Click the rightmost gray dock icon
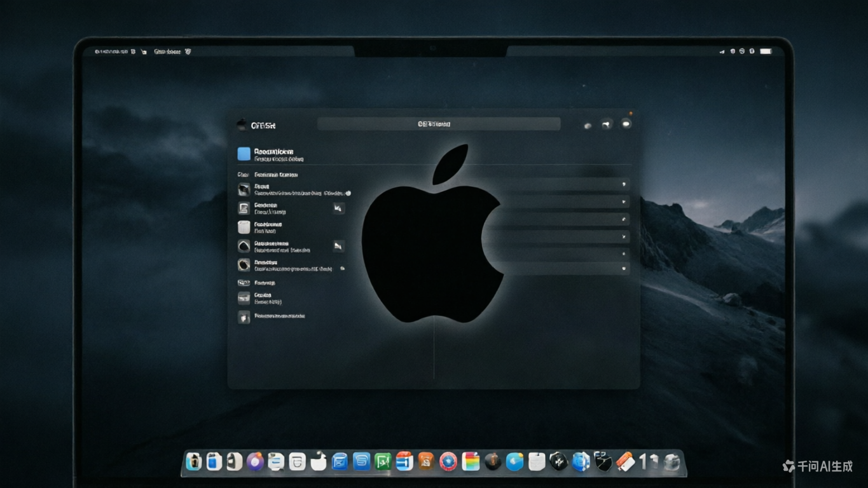Screen dimensions: 868x488 (672, 462)
